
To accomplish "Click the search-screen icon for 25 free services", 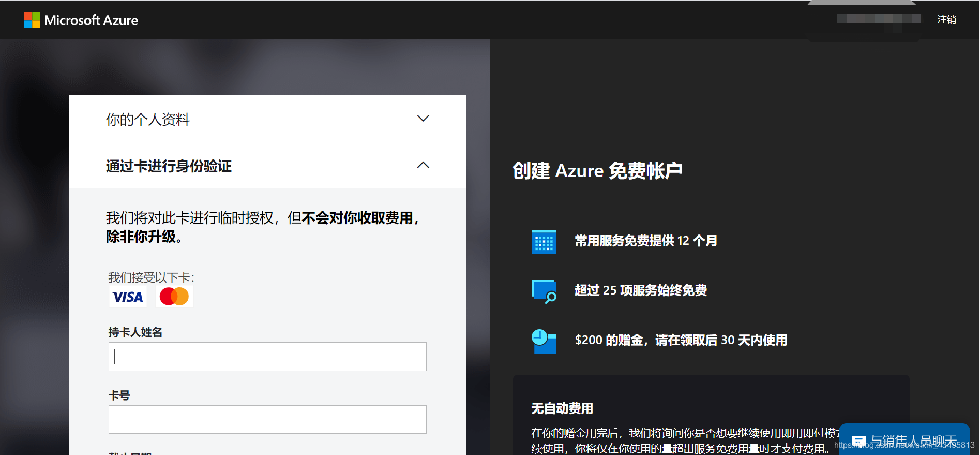I will pyautogui.click(x=544, y=291).
